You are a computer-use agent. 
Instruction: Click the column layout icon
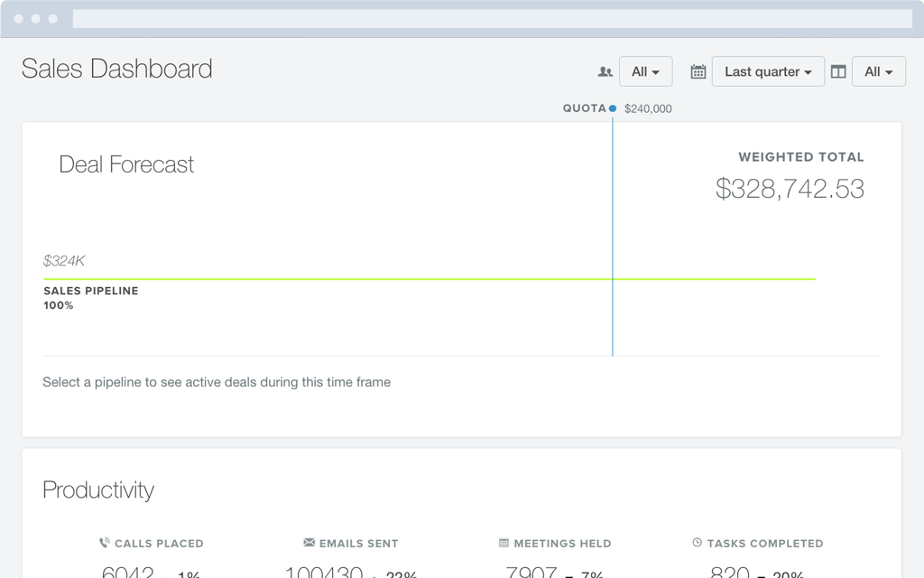(x=838, y=71)
